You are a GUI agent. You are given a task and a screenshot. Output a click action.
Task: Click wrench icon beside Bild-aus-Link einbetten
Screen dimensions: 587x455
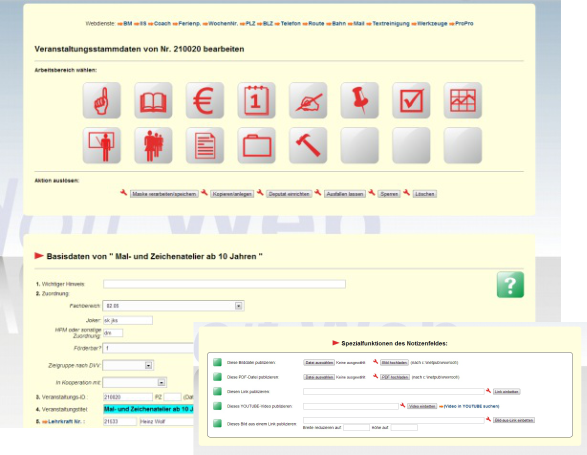click(x=488, y=419)
